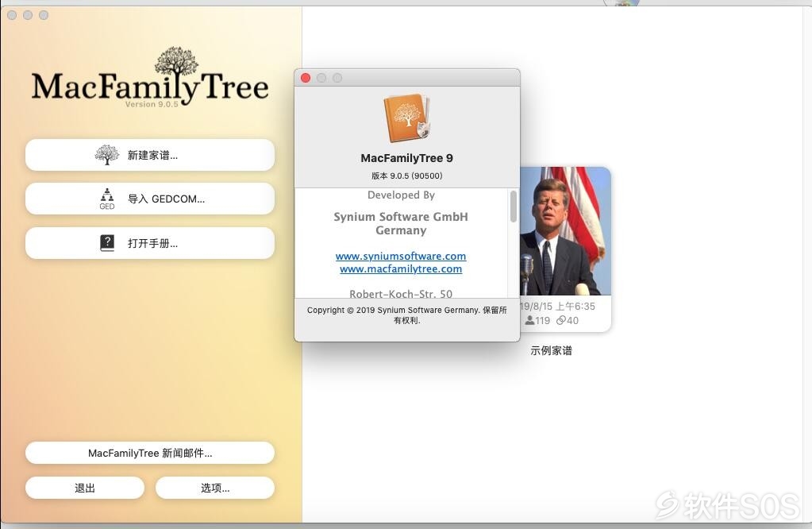
Task: Open the www.syniumsoftware.com link
Action: [x=401, y=256]
